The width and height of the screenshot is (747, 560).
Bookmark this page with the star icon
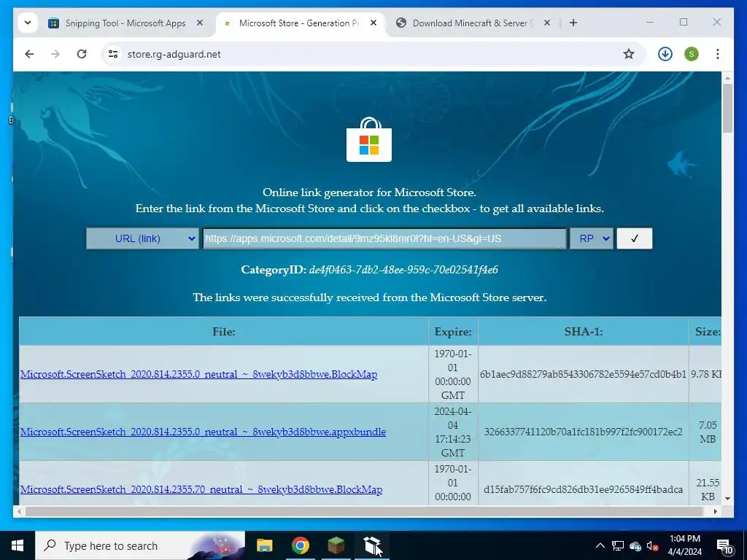tap(629, 54)
